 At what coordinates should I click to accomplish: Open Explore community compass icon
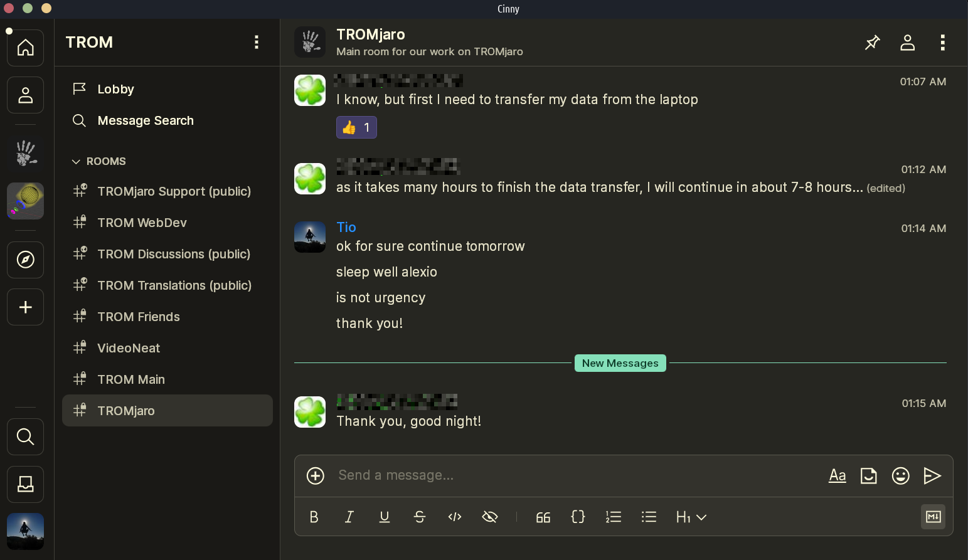click(25, 260)
